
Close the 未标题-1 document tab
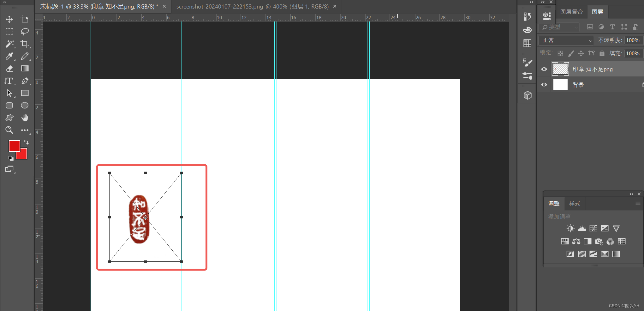click(164, 6)
